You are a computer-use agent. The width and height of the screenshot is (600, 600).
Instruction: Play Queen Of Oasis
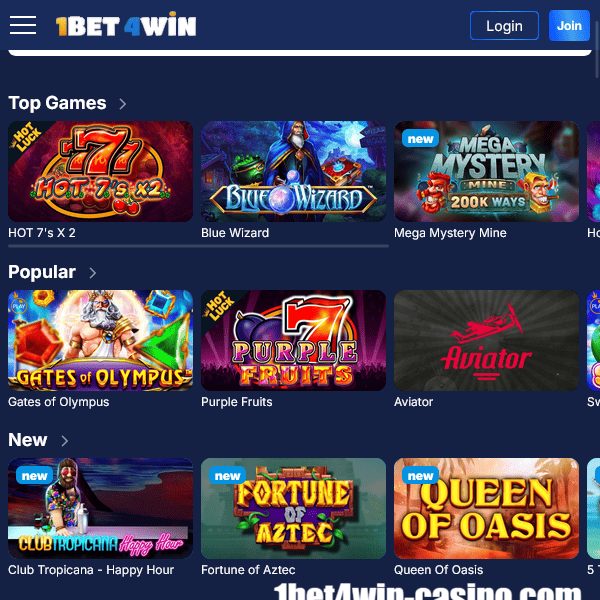click(x=486, y=508)
